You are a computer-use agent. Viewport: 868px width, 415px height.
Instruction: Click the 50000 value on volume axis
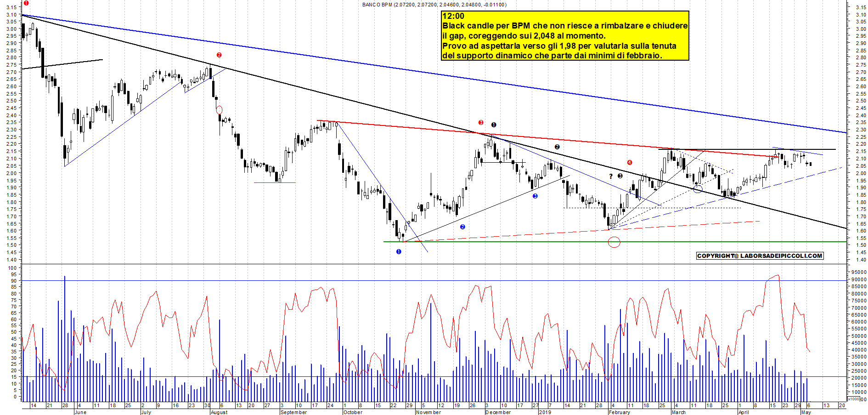coord(858,336)
